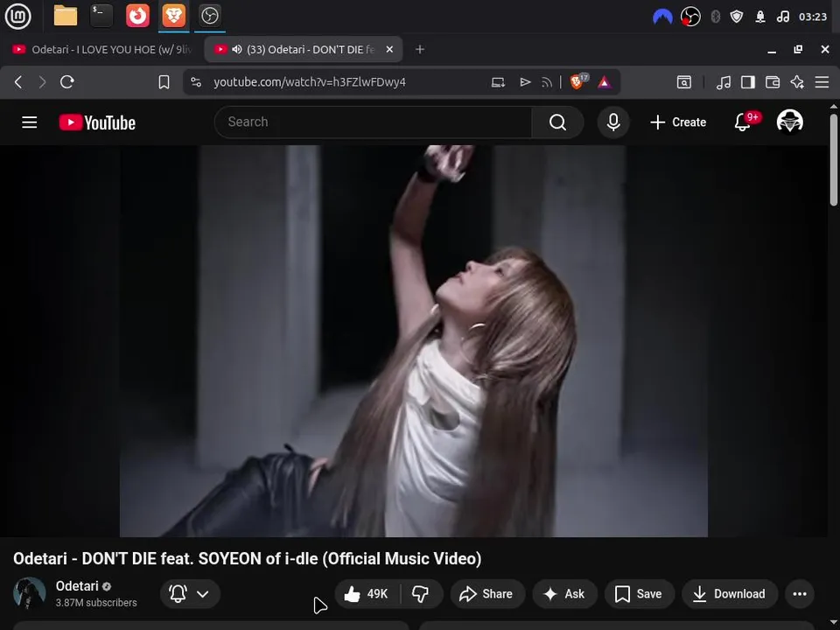Open a new browser tab
The height and width of the screenshot is (630, 840).
pyautogui.click(x=420, y=49)
